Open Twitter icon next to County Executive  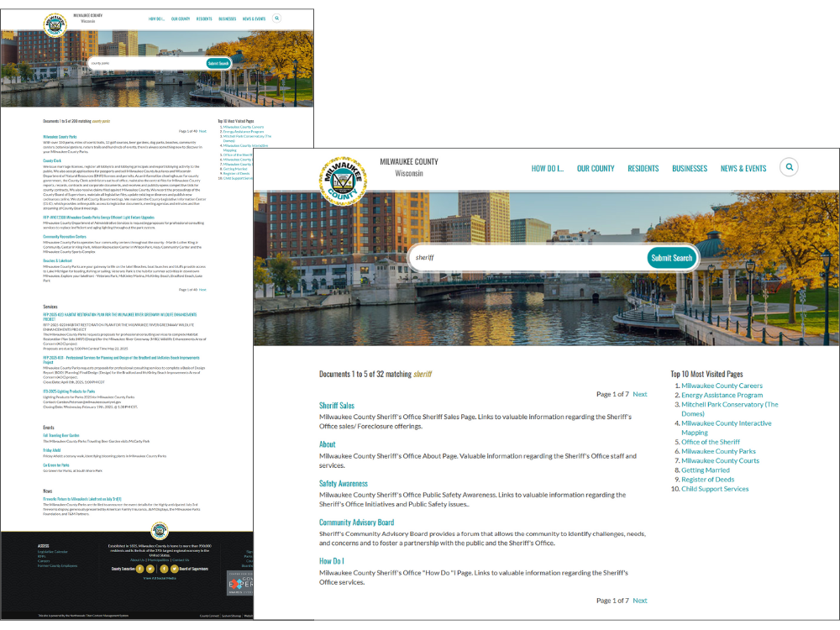(x=150, y=569)
